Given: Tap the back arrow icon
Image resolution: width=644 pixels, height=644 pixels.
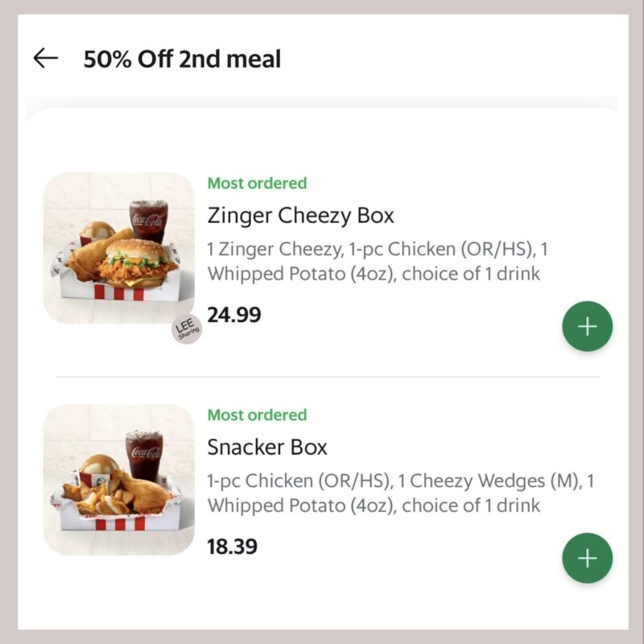Looking at the screenshot, I should (46, 57).
